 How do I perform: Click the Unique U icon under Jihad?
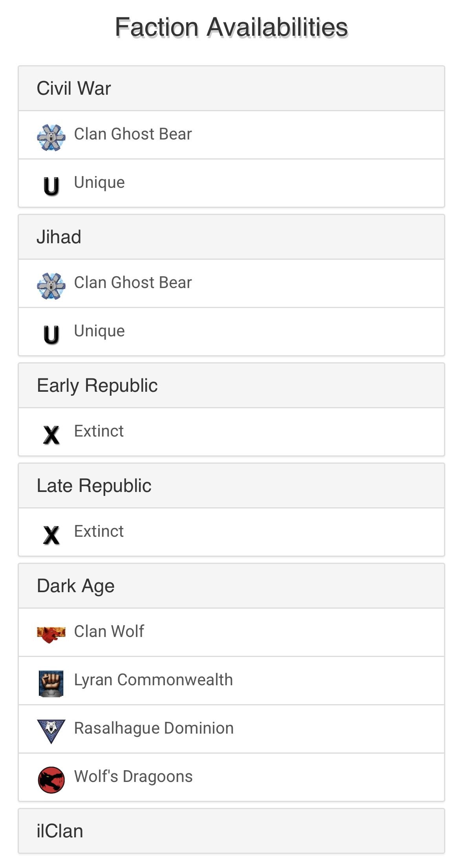coord(51,334)
